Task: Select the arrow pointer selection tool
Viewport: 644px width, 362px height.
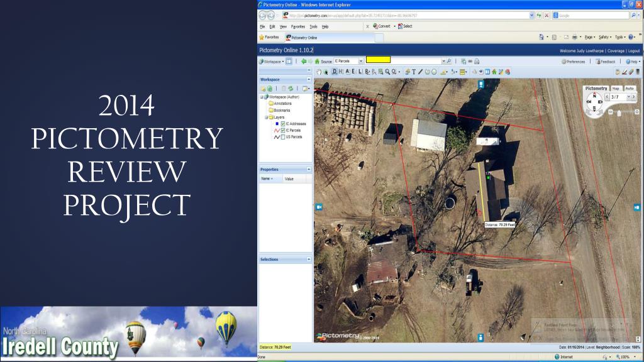Action: [x=326, y=72]
